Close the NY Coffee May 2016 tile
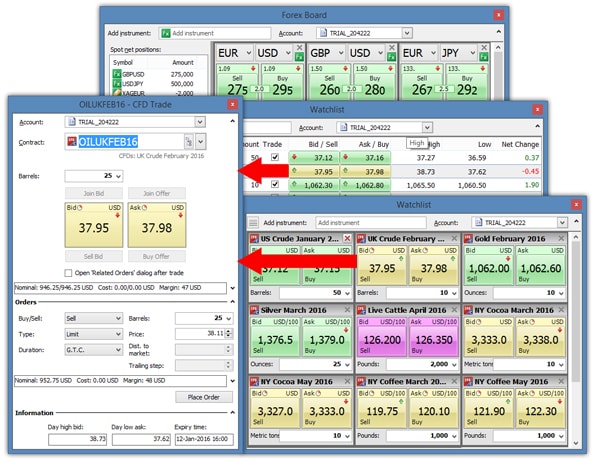Image resolution: width=600 pixels, height=464 pixels. click(563, 382)
